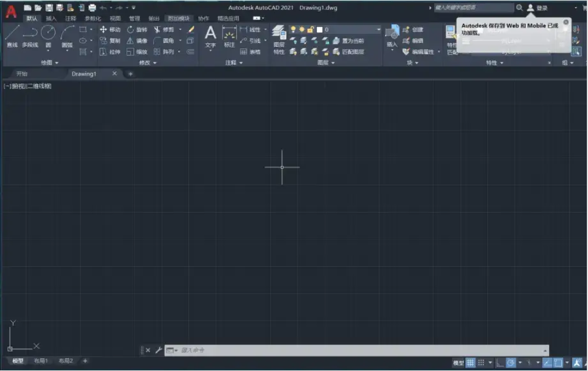Toggle object snap square icon in status bar
This screenshot has width=588, height=371.
(x=559, y=362)
